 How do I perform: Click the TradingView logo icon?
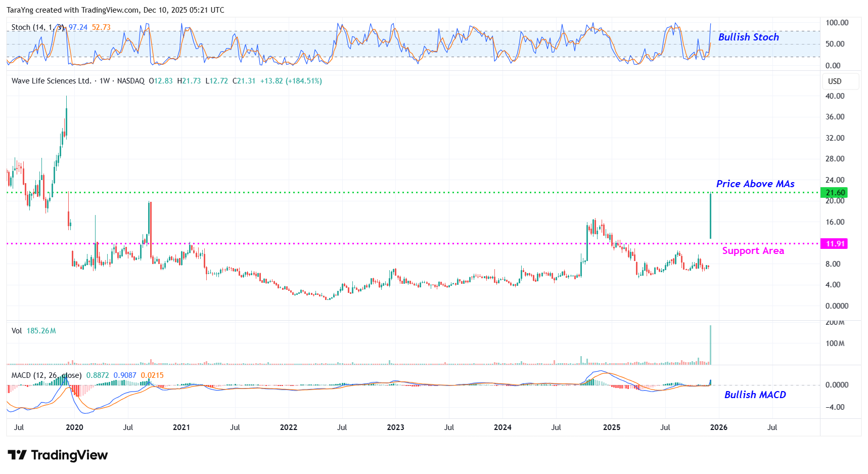(x=17, y=455)
